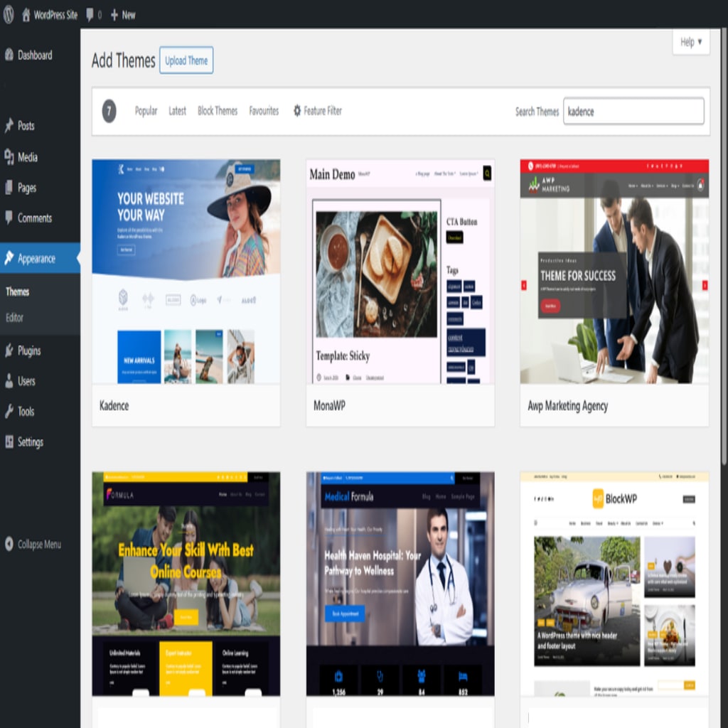Open Media section label
728x728 pixels.
pos(28,157)
